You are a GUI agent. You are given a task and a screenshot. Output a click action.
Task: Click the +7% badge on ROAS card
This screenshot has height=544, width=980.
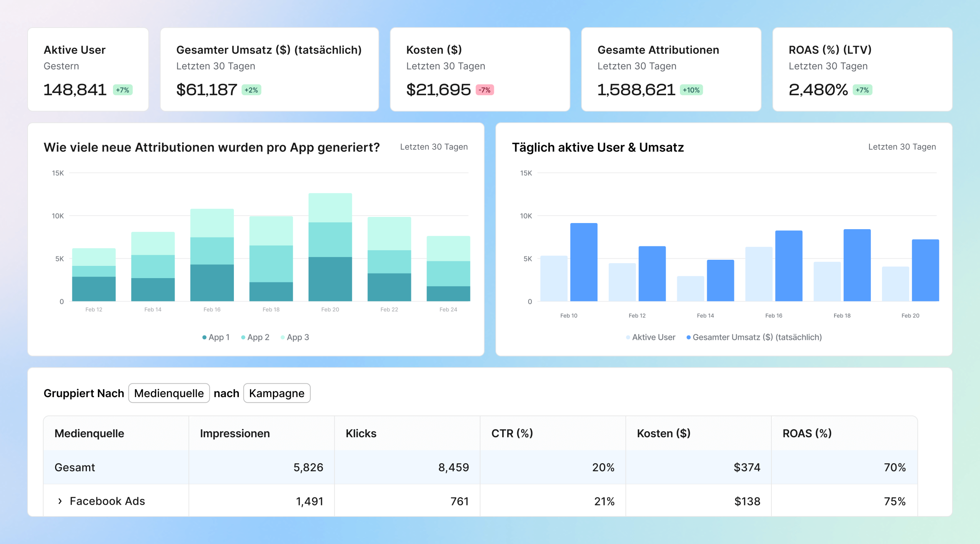coord(862,90)
